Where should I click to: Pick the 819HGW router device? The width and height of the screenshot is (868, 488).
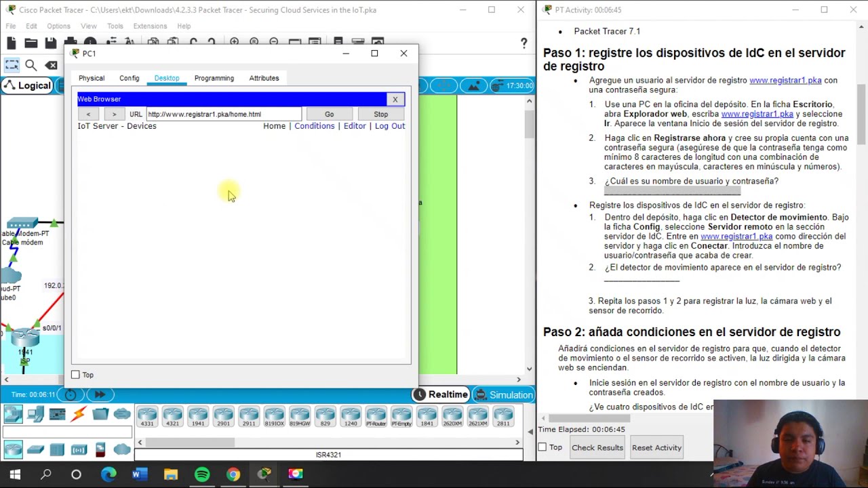(300, 416)
